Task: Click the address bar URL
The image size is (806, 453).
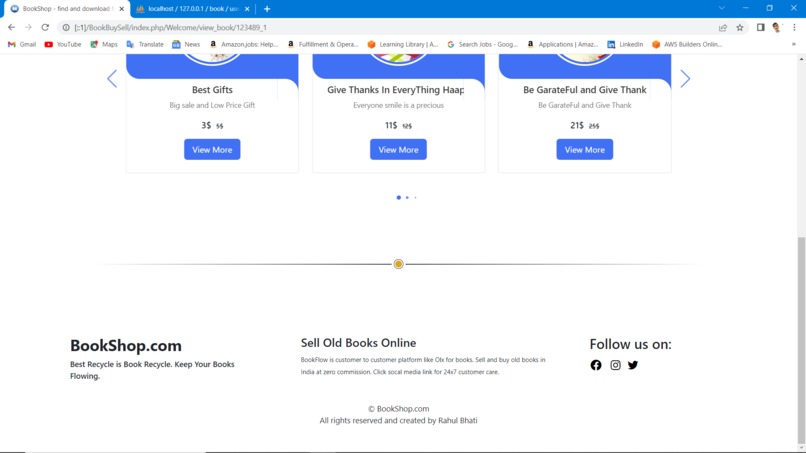Action: click(170, 27)
